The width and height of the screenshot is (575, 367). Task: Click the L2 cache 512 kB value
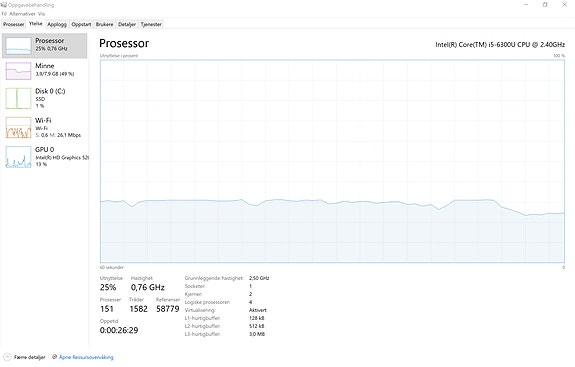(256, 326)
